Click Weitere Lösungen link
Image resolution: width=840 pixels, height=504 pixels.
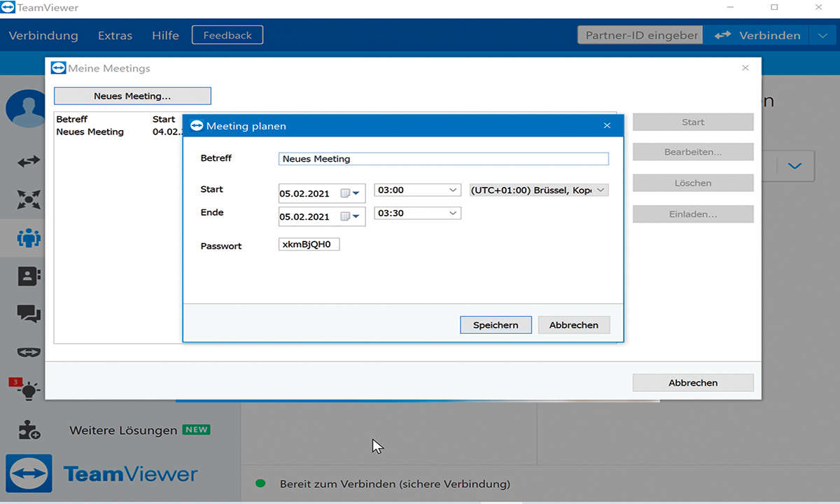[123, 430]
